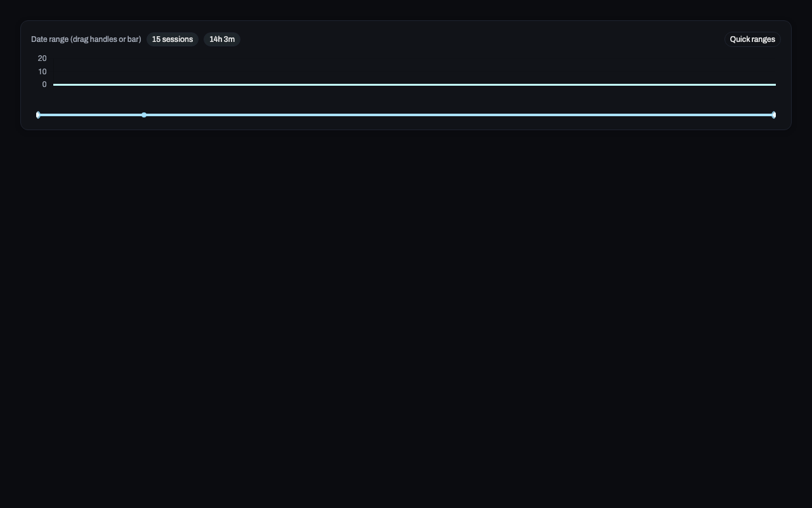Image resolution: width=812 pixels, height=508 pixels.
Task: Click the 15 sessions badge
Action: tap(172, 39)
